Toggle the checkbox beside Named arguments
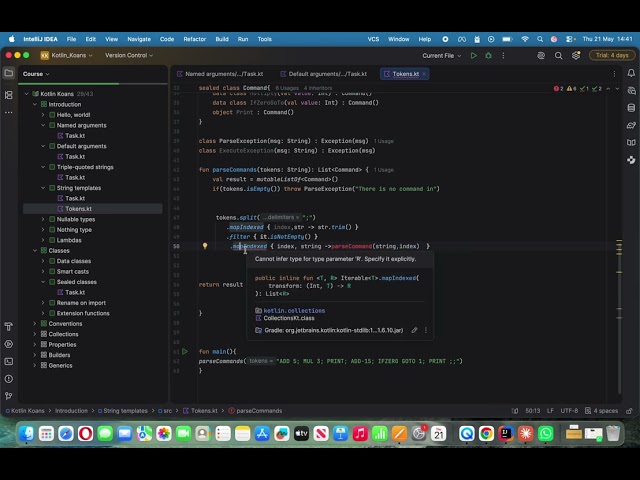 coord(52,125)
